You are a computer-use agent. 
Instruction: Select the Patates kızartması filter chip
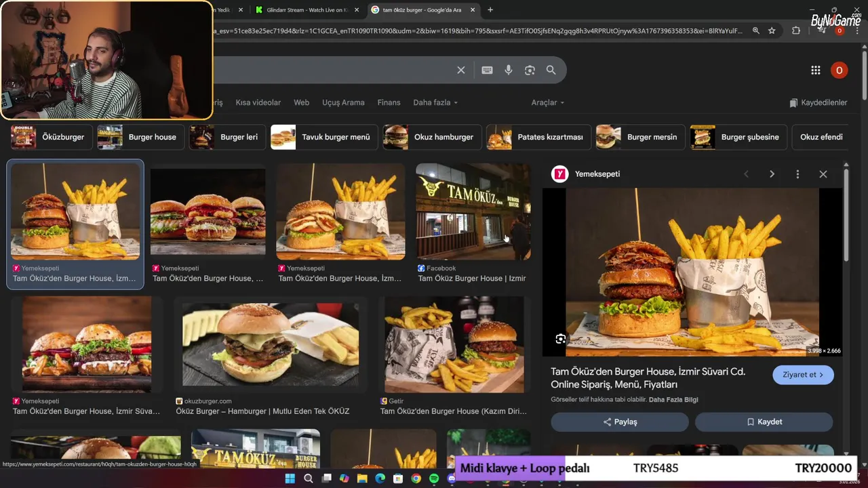[538, 137]
